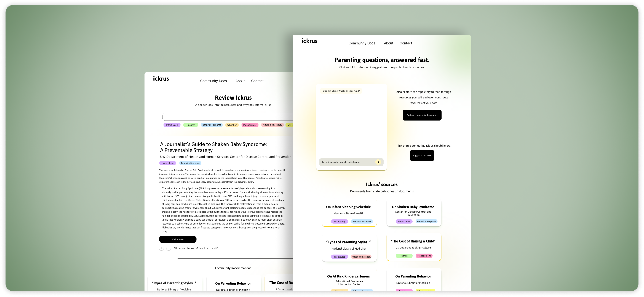The width and height of the screenshot is (644, 297).
Task: Open Community Docs in the right page nav
Action: click(362, 43)
